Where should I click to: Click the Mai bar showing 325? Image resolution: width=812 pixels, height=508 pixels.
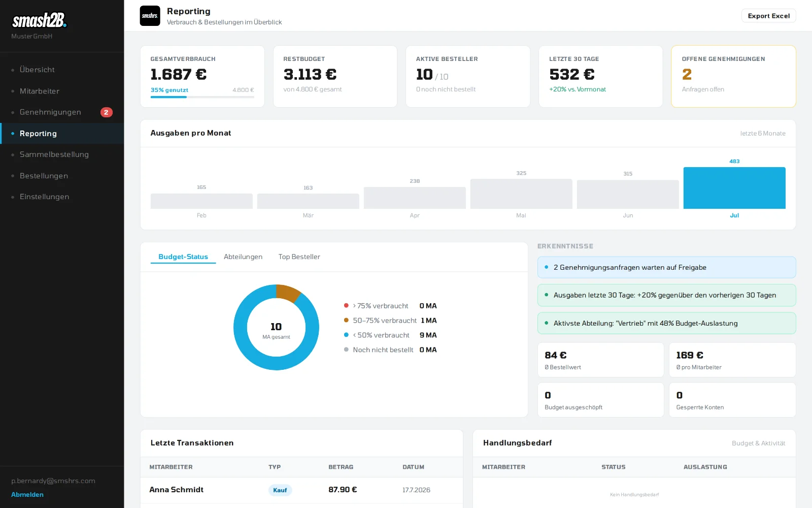click(521, 194)
